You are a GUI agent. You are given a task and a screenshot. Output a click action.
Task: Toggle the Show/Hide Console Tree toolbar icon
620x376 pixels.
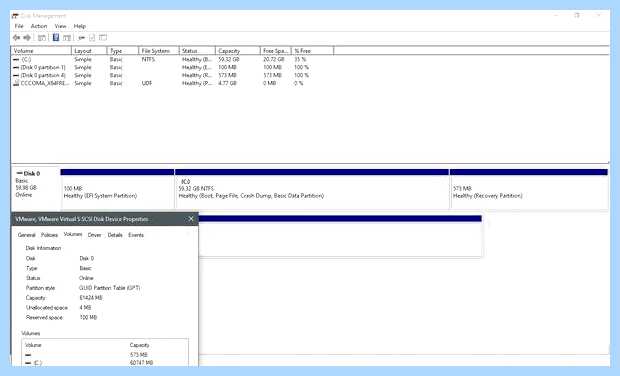(x=42, y=38)
